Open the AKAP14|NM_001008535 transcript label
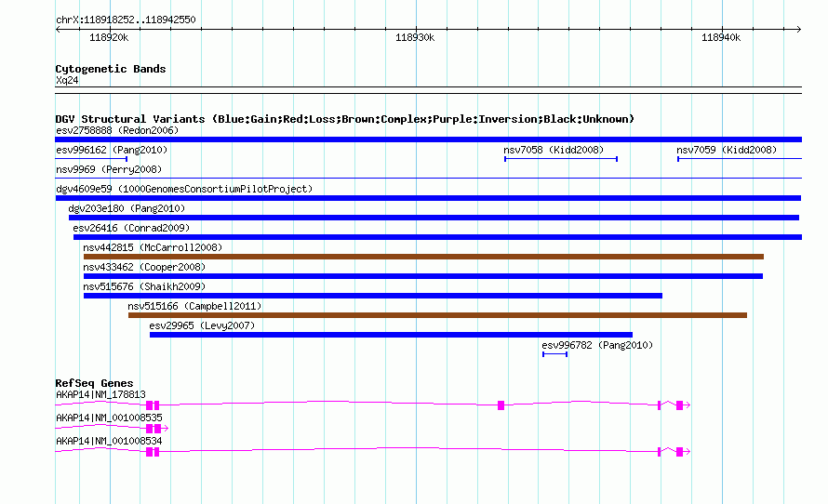Screen dimensions: 828x504 tap(109, 418)
